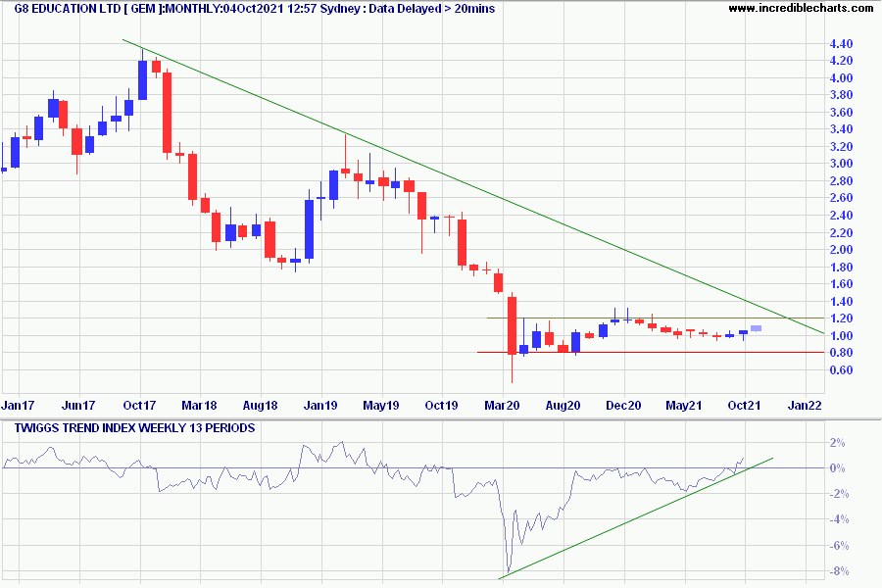Viewport: 882px width, 588px height.
Task: Click the light-blue latest candle
Action: click(756, 328)
